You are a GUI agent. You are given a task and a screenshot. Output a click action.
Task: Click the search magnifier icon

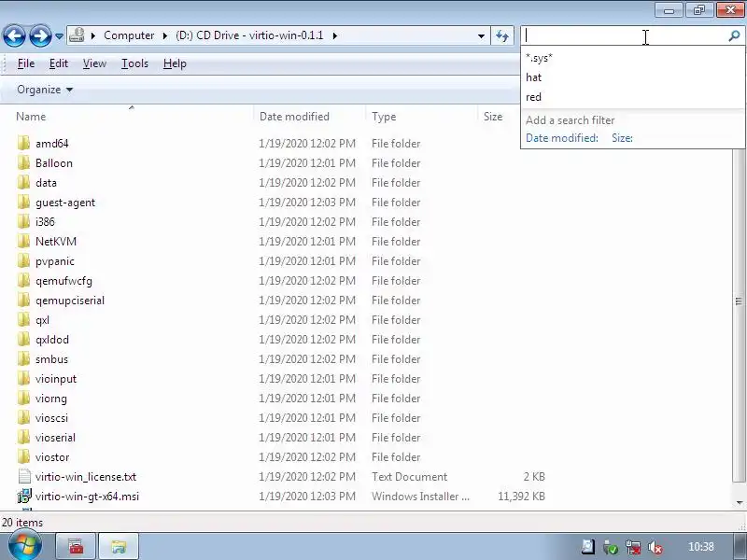[734, 35]
